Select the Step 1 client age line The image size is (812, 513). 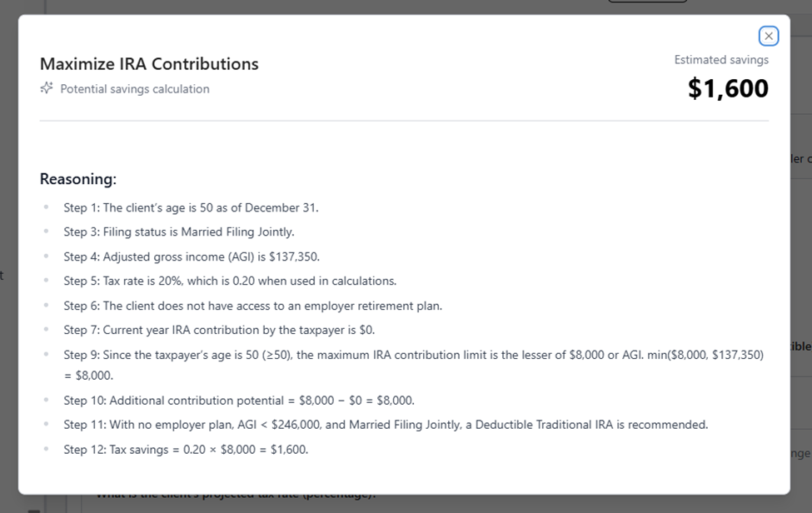click(191, 207)
